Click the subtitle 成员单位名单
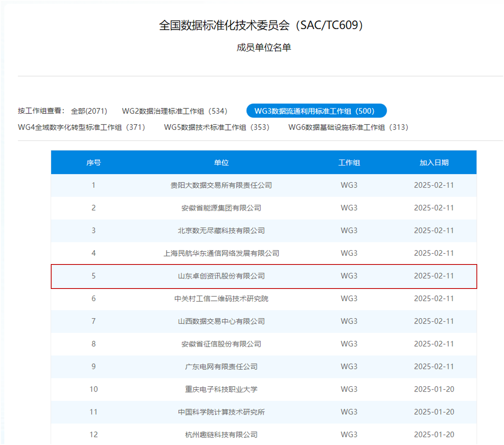504x445 pixels. [x=264, y=48]
